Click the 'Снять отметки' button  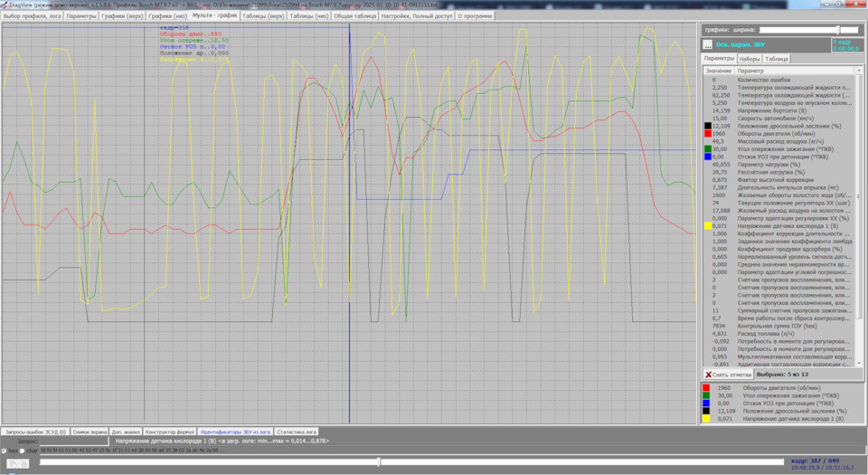pos(728,375)
